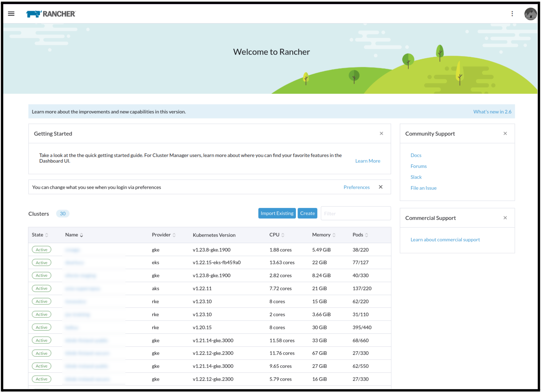
Task: Open the Slack link
Action: [416, 177]
